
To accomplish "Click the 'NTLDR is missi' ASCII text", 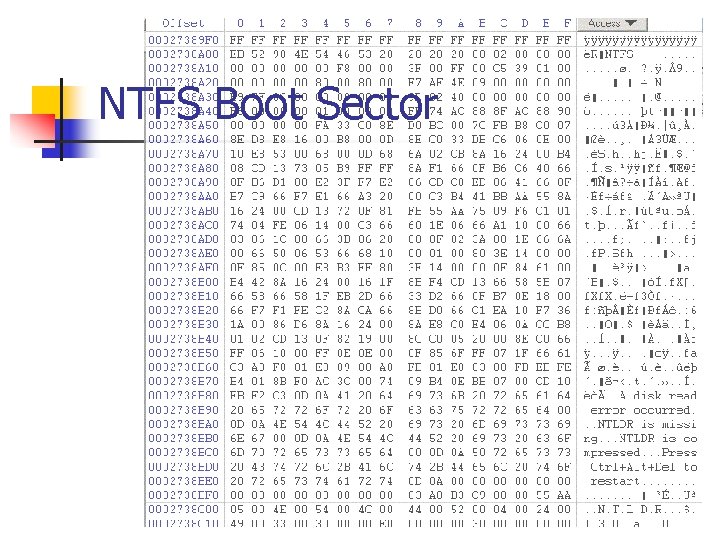I will [x=647, y=424].
